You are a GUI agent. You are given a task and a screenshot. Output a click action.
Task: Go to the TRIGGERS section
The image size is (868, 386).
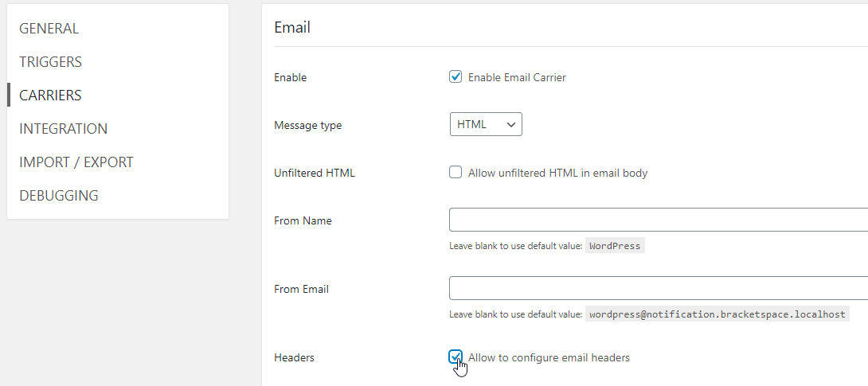click(x=50, y=62)
